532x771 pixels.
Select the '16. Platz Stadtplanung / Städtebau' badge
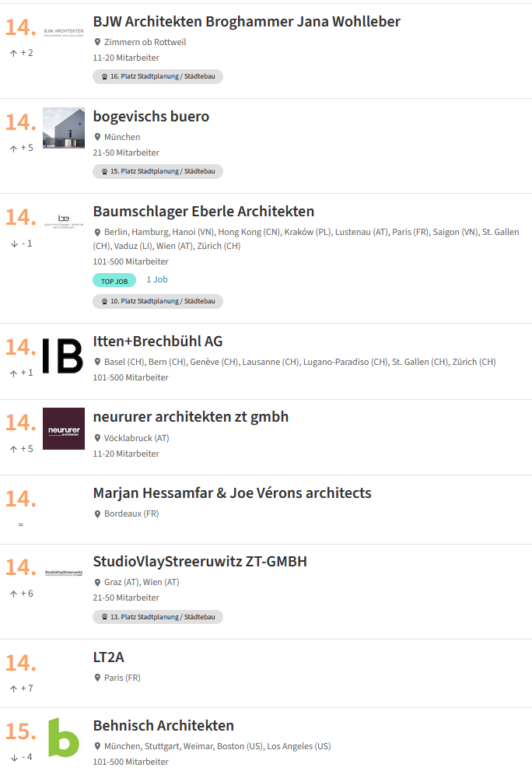coord(158,76)
